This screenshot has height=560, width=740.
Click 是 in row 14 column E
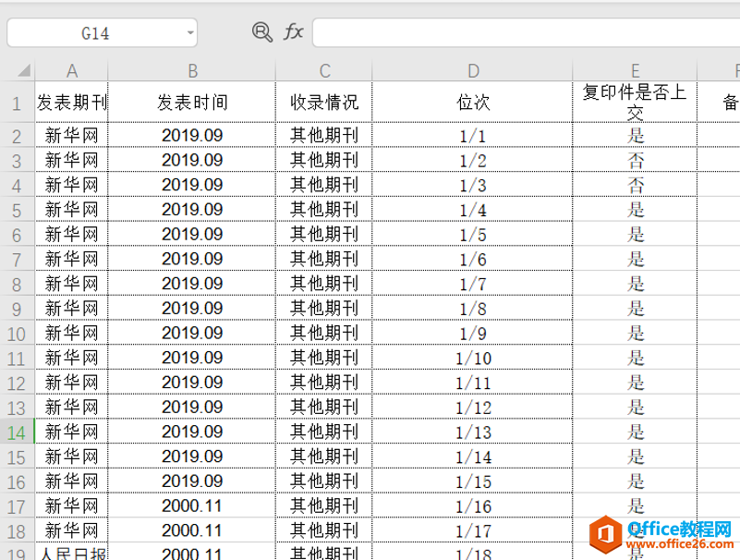point(636,432)
